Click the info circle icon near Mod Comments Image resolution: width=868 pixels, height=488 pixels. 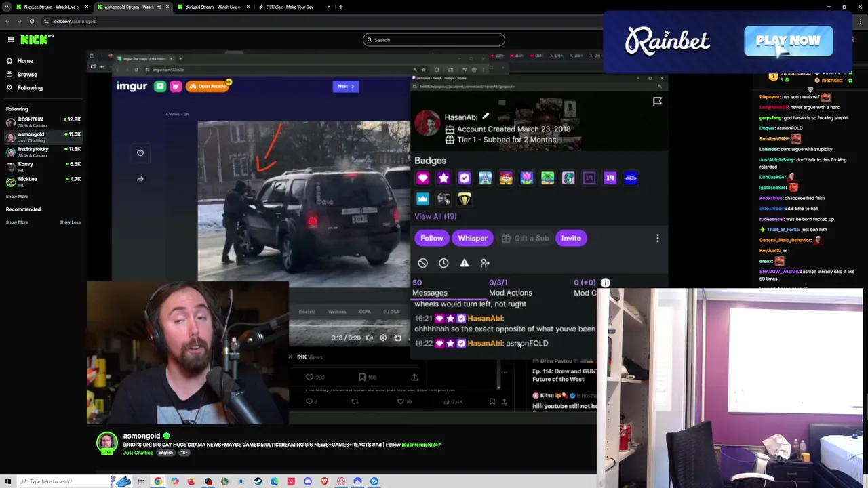pyautogui.click(x=606, y=283)
